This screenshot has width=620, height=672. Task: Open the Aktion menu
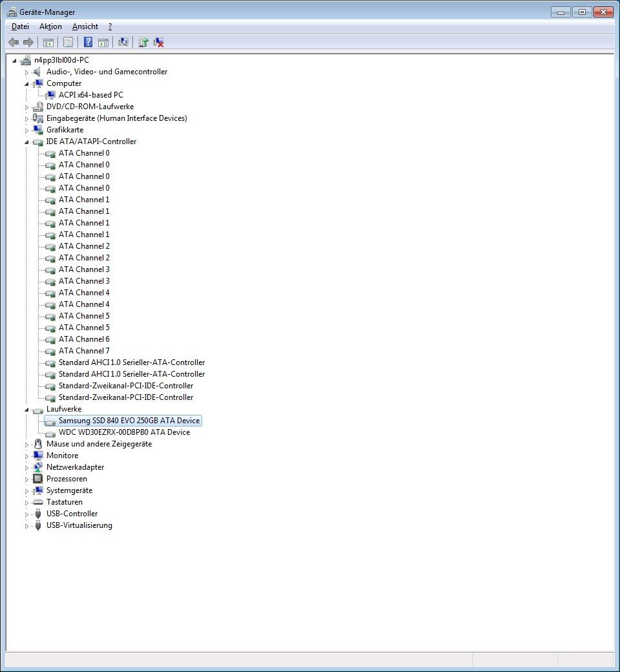[x=50, y=26]
